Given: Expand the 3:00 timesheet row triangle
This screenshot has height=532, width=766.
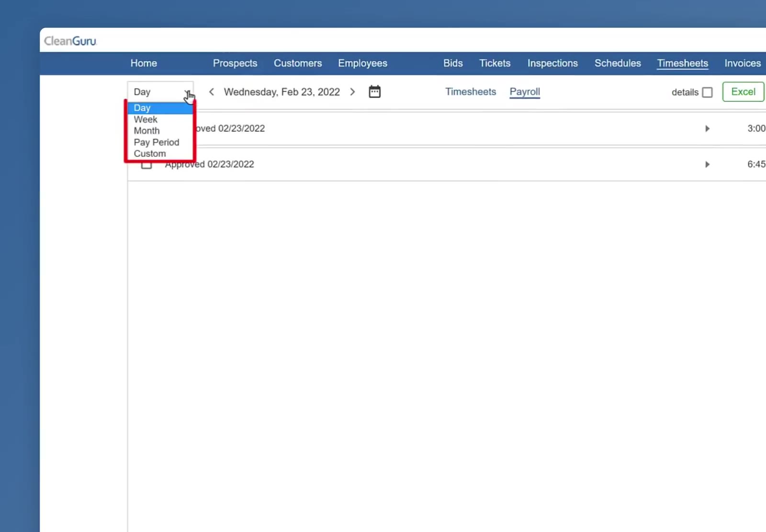Looking at the screenshot, I should pyautogui.click(x=707, y=129).
